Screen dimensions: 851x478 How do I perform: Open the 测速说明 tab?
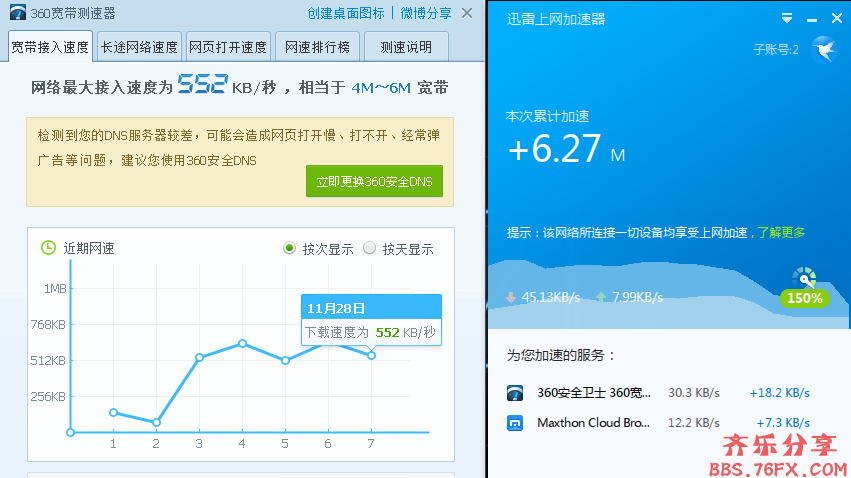tap(406, 47)
